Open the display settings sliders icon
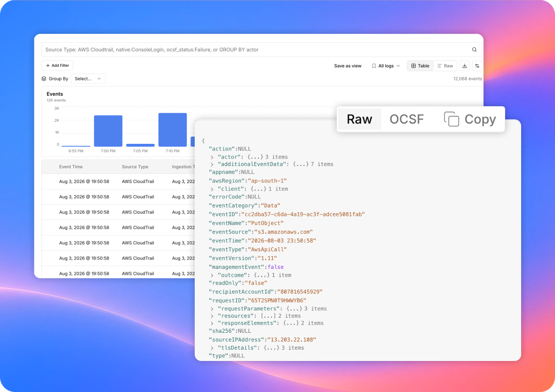The image size is (555, 392). (x=477, y=66)
